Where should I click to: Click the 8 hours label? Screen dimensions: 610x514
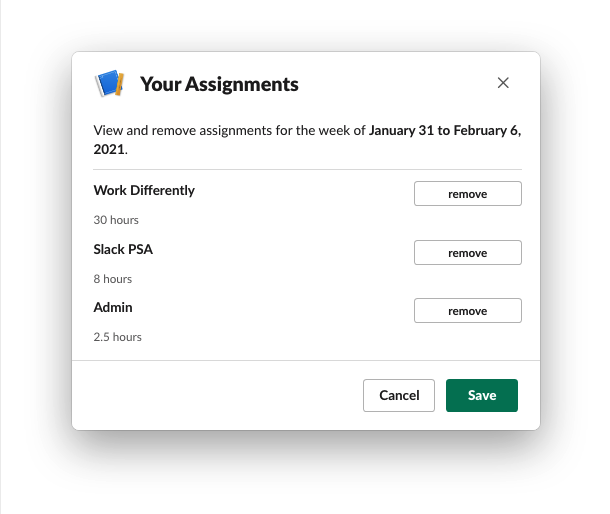pos(113,279)
